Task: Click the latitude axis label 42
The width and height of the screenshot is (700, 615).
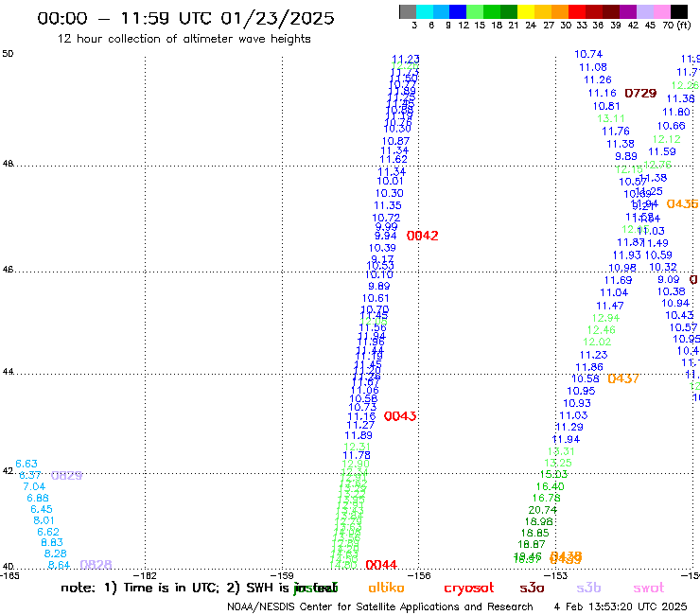Action: [8, 471]
